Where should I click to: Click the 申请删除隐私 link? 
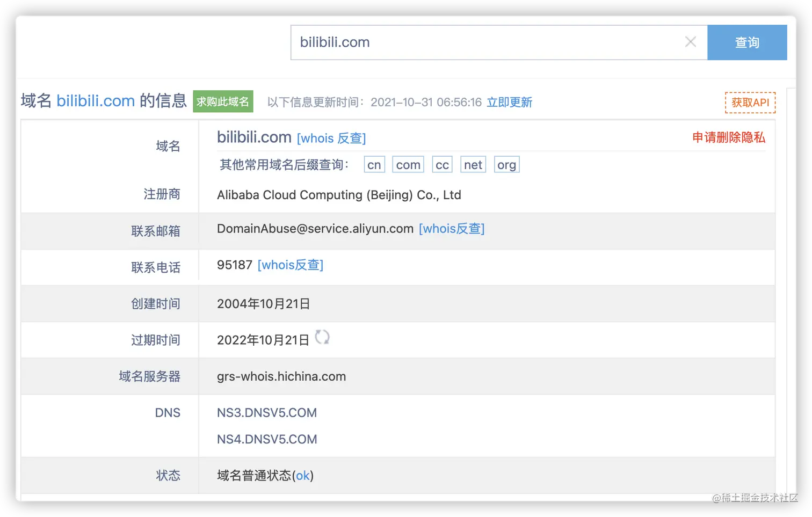[x=729, y=137]
